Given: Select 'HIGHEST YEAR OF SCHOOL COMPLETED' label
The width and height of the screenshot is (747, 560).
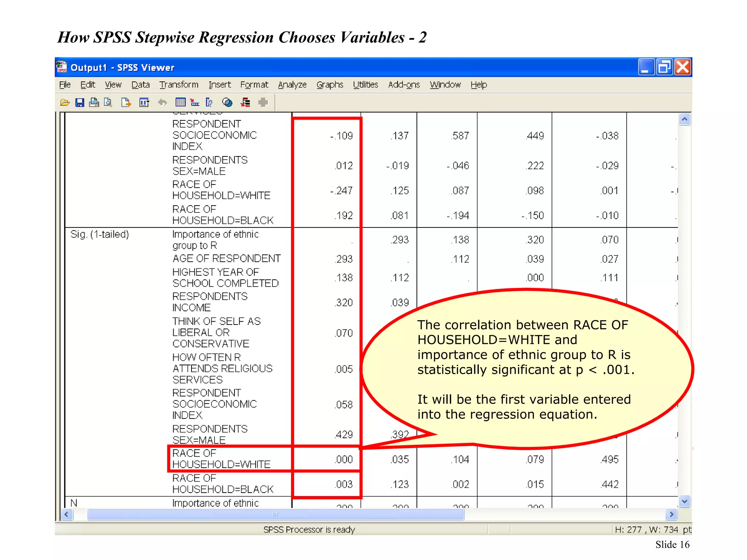Looking at the screenshot, I should pos(225,277).
